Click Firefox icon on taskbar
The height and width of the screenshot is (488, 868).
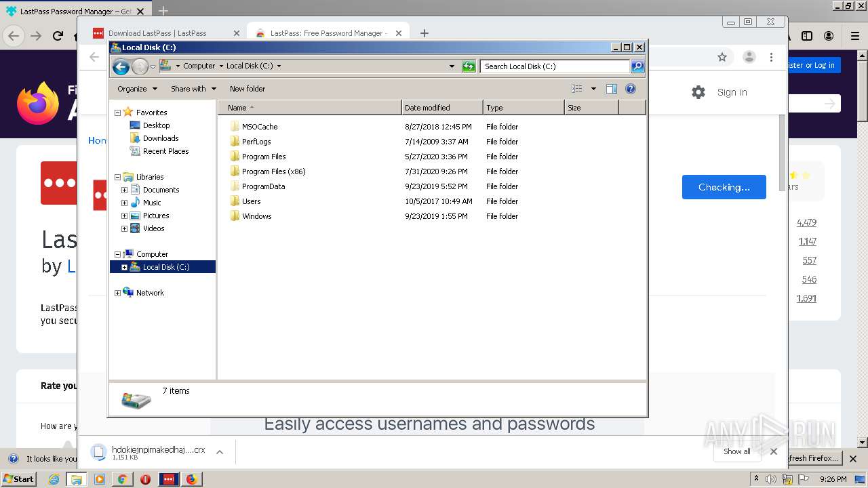pyautogui.click(x=191, y=479)
